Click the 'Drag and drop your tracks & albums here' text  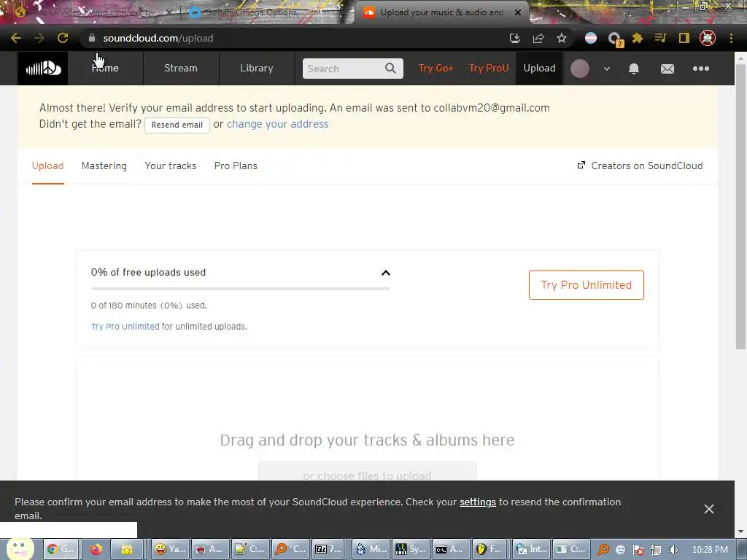click(368, 440)
